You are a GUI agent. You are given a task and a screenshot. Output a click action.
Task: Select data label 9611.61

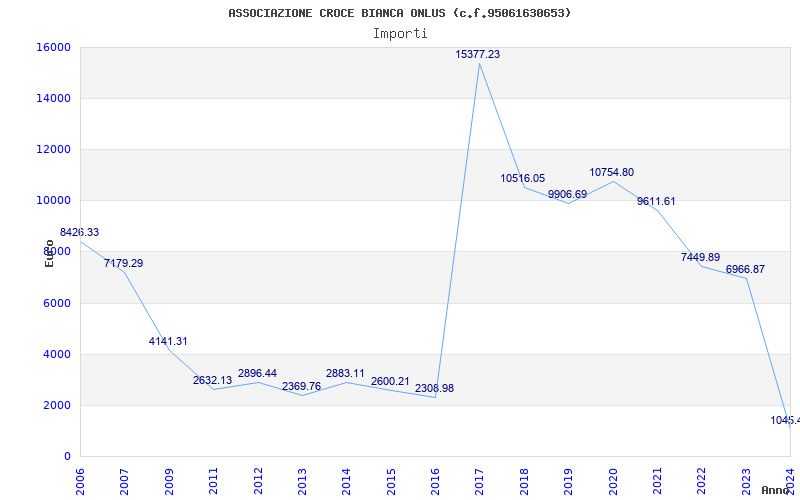pos(656,202)
